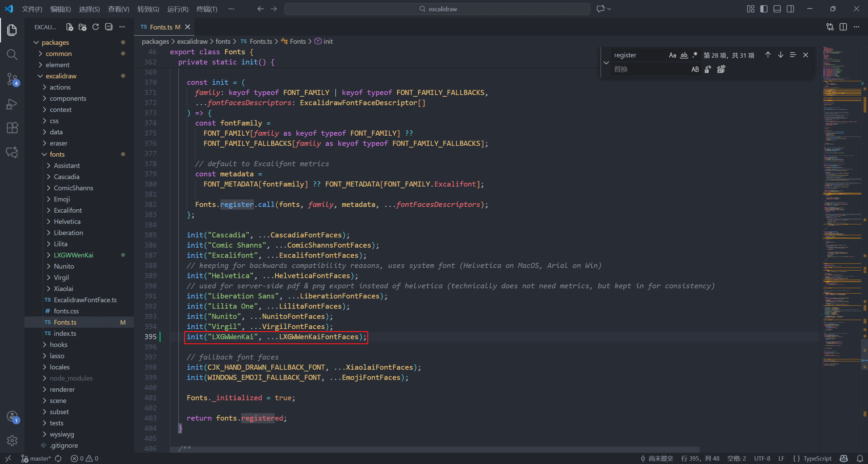Viewport: 868px width, 464px height.
Task: Open the Extensions view
Action: click(x=12, y=128)
